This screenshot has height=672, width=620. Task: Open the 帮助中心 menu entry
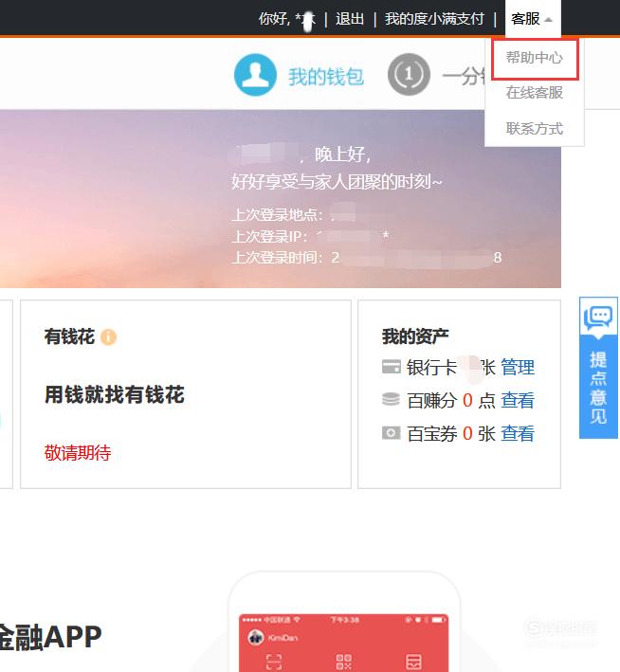click(x=535, y=58)
